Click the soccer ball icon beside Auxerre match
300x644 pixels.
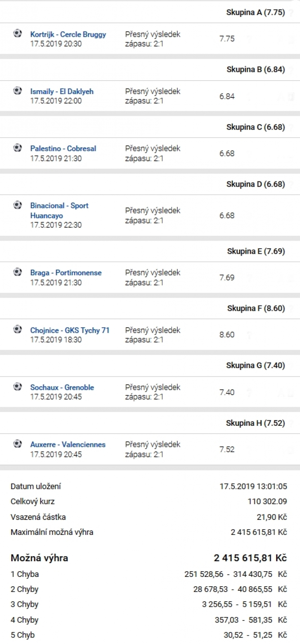point(18,444)
